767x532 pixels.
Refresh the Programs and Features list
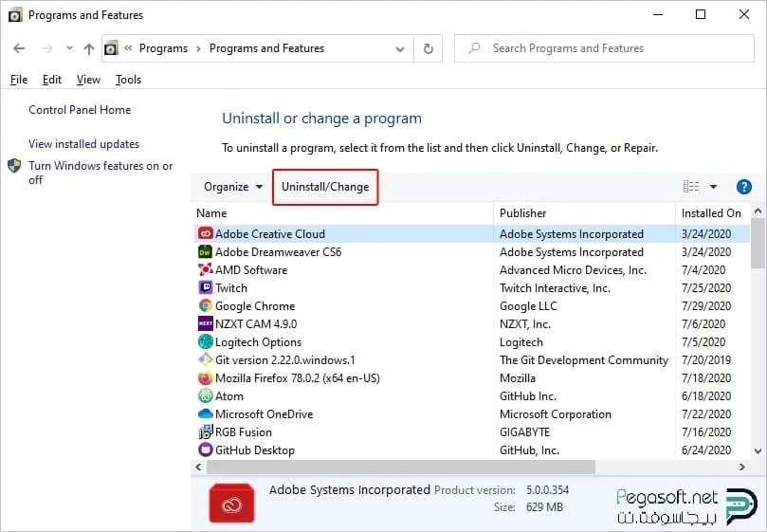(x=428, y=48)
